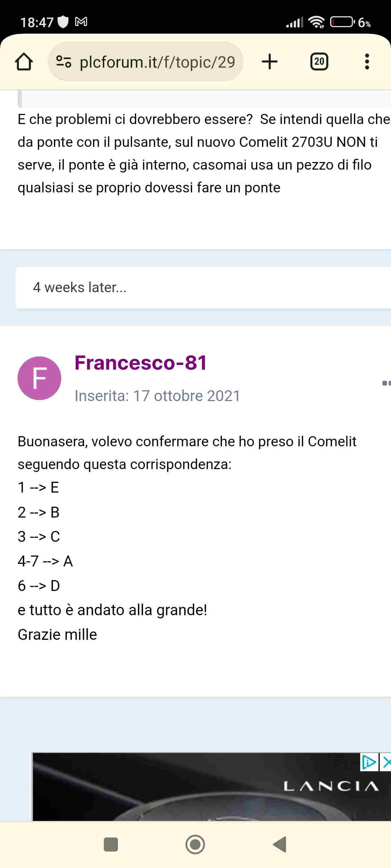Tap the shield icon in status bar
The width and height of the screenshot is (391, 868).
coord(63,22)
